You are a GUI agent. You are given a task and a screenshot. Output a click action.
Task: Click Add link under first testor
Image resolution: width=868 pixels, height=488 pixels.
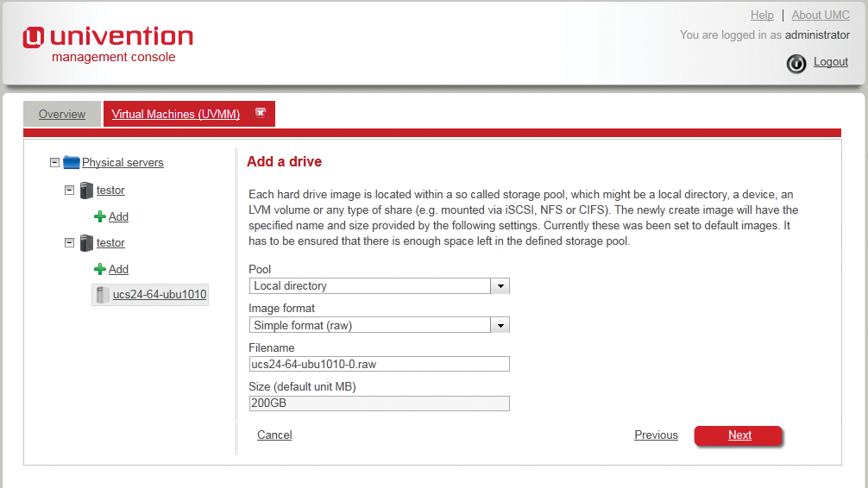(x=118, y=217)
